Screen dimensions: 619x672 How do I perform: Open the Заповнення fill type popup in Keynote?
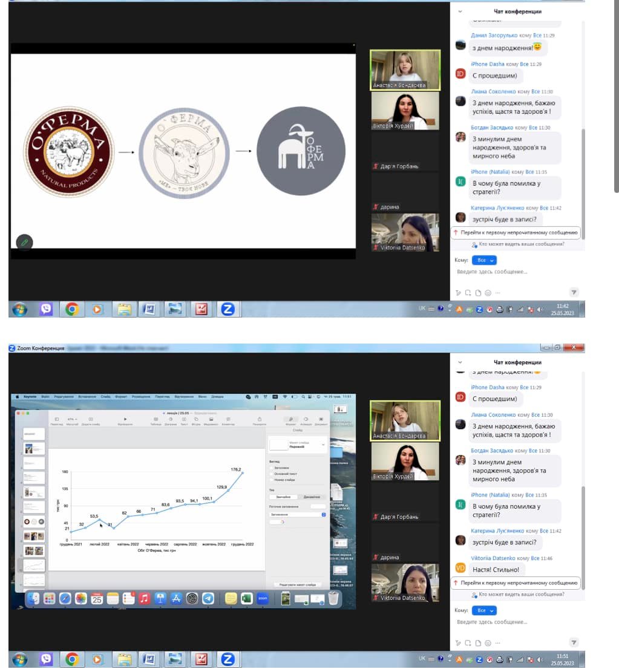[298, 515]
